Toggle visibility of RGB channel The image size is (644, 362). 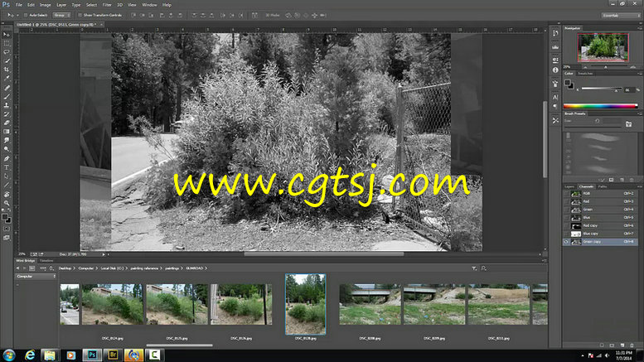point(566,193)
